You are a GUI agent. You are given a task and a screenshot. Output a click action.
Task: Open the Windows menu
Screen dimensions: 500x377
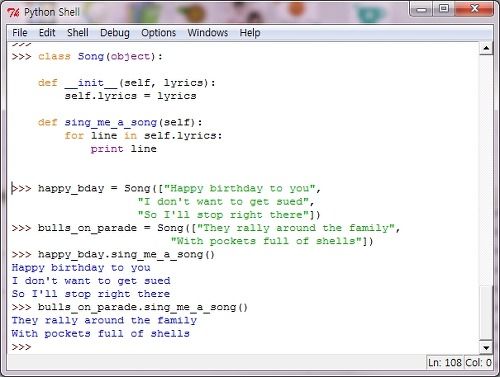click(x=208, y=33)
